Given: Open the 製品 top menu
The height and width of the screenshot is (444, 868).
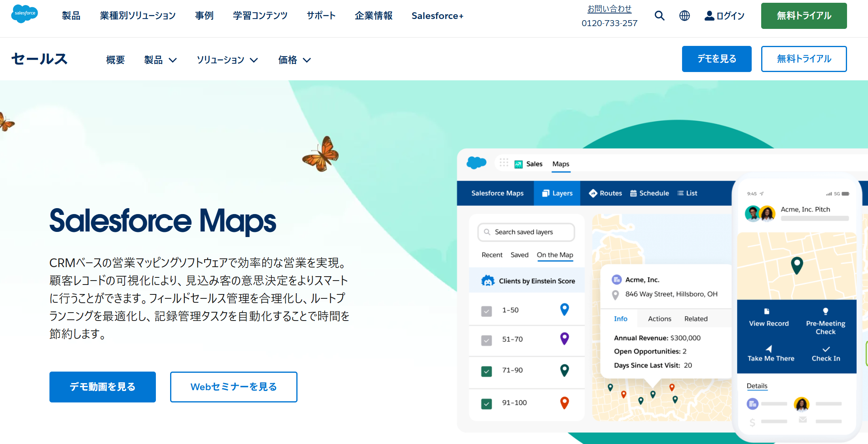Looking at the screenshot, I should 71,15.
